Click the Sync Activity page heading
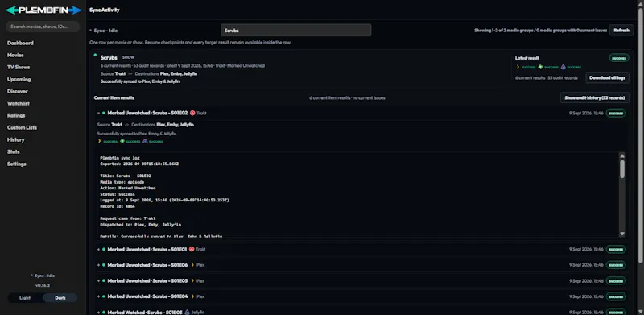The width and height of the screenshot is (644, 315). coord(105,10)
